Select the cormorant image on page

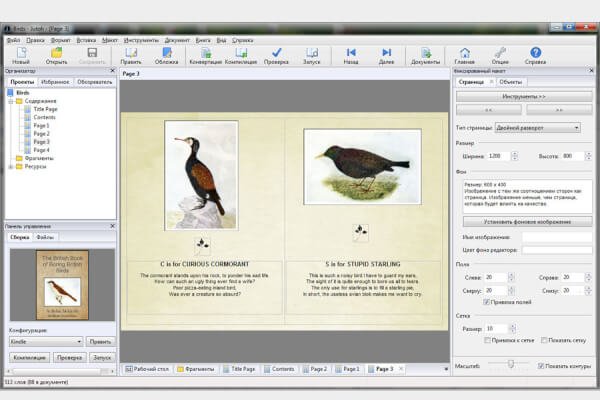pyautogui.click(x=201, y=175)
